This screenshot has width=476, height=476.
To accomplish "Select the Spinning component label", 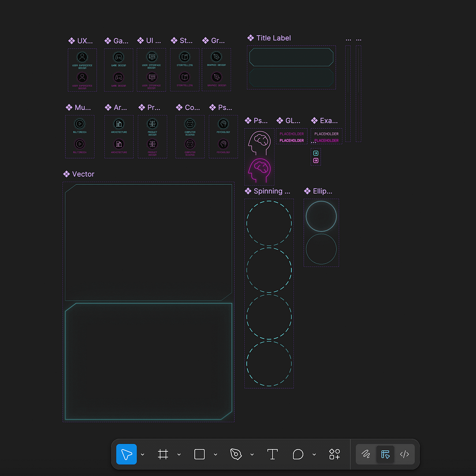I will [269, 191].
